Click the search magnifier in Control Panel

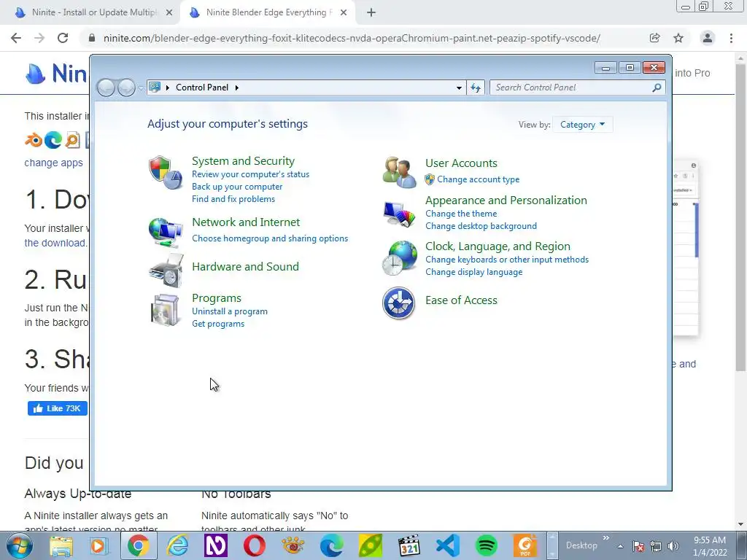657,87
